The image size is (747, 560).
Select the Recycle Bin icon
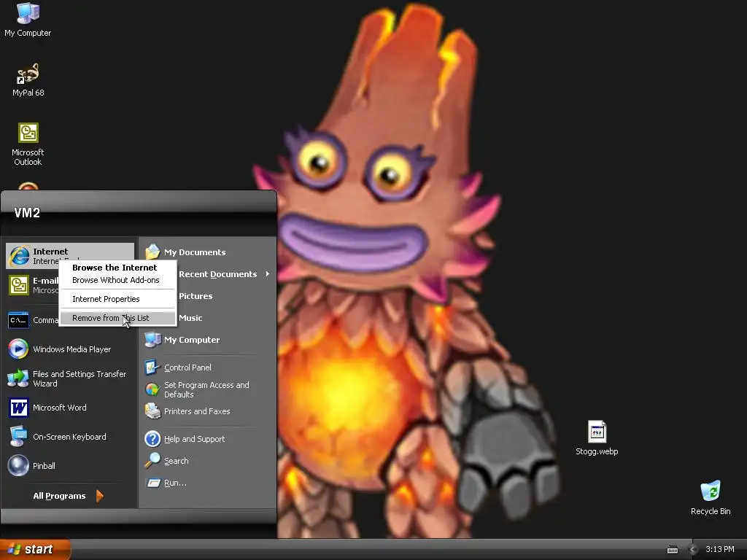coord(711,498)
